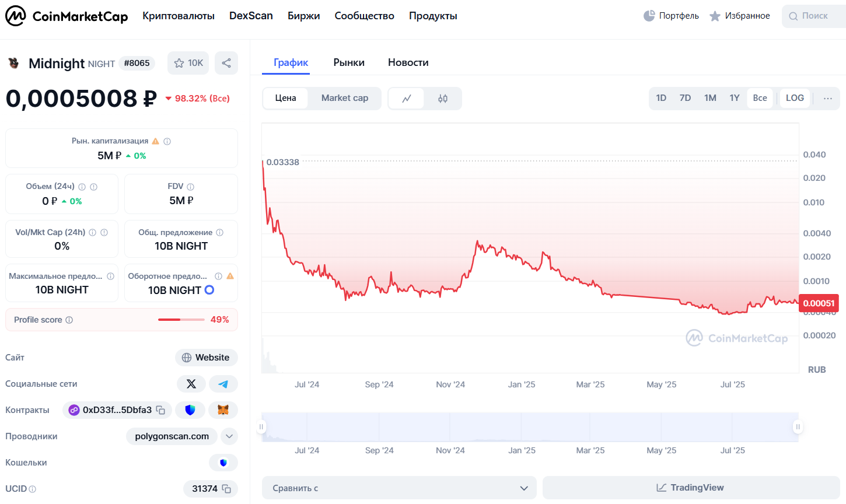This screenshot has width=846, height=504.
Task: Show Profile score info icon
Action: [69, 320]
